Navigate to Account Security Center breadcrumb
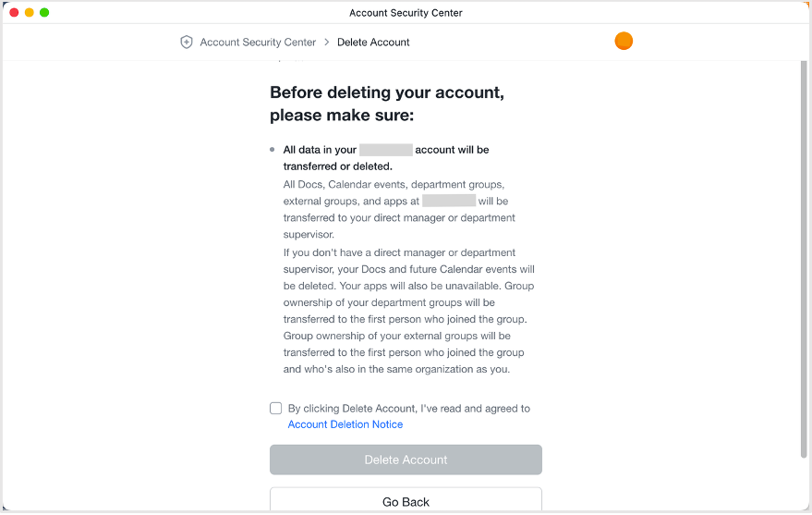This screenshot has height=515, width=812. [x=258, y=43]
